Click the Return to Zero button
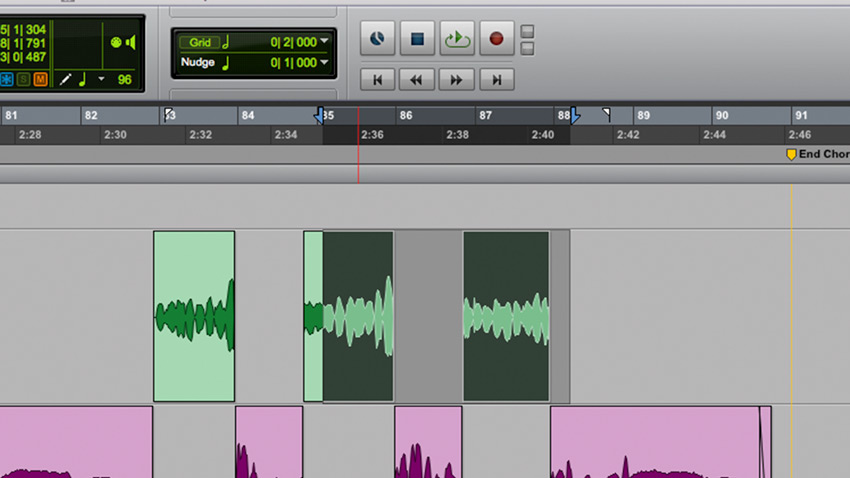 coord(377,80)
